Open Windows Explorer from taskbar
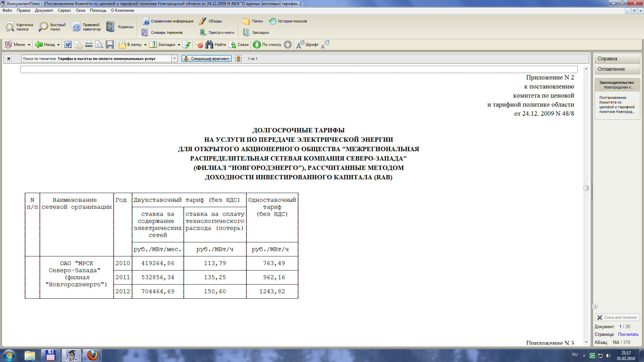Image resolution: width=644 pixels, height=362 pixels. click(x=30, y=355)
